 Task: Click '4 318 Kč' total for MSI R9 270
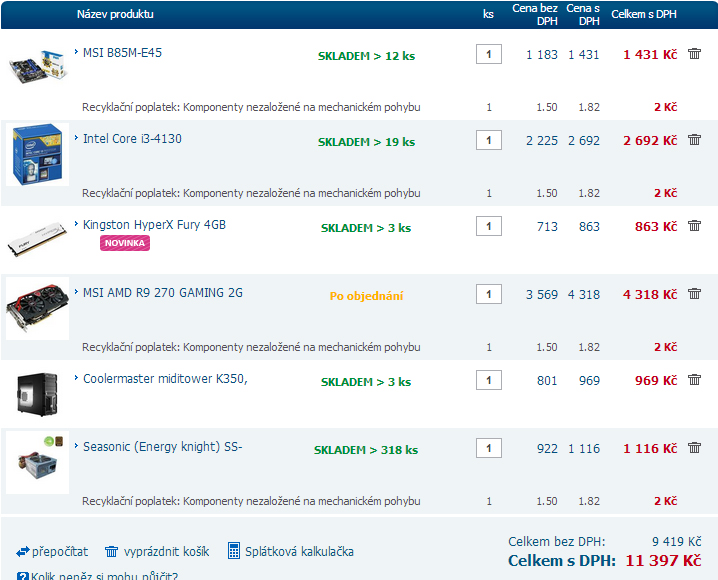pos(650,294)
